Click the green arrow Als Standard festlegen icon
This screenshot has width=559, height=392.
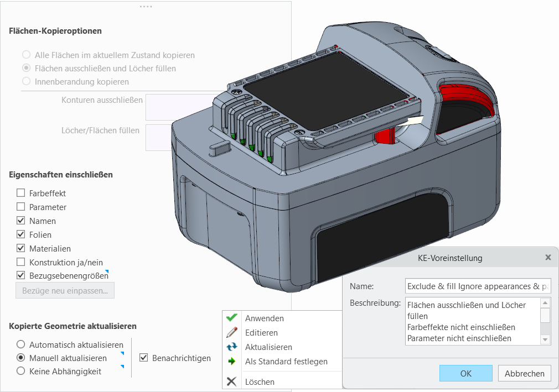coord(232,362)
